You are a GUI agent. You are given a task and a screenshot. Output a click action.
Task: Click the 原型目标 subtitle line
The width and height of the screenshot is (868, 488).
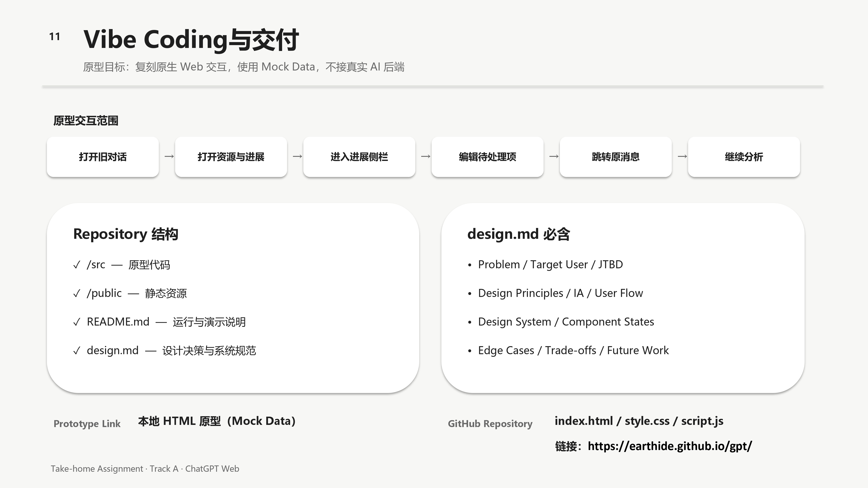click(244, 67)
